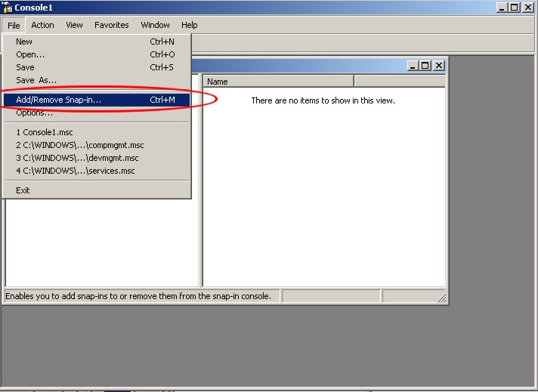538x392 pixels.
Task: Choose New from the File menu
Action: coord(24,42)
